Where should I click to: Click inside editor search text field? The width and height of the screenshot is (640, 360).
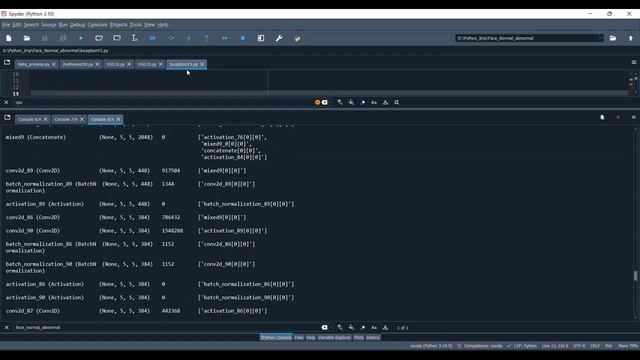(163, 102)
